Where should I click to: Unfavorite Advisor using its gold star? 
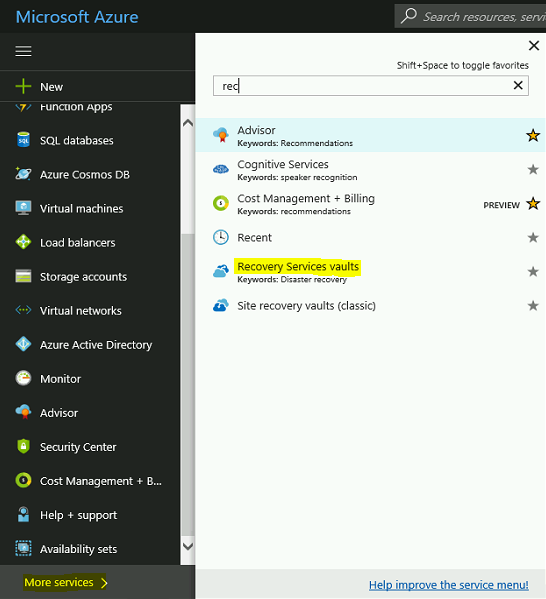[533, 135]
